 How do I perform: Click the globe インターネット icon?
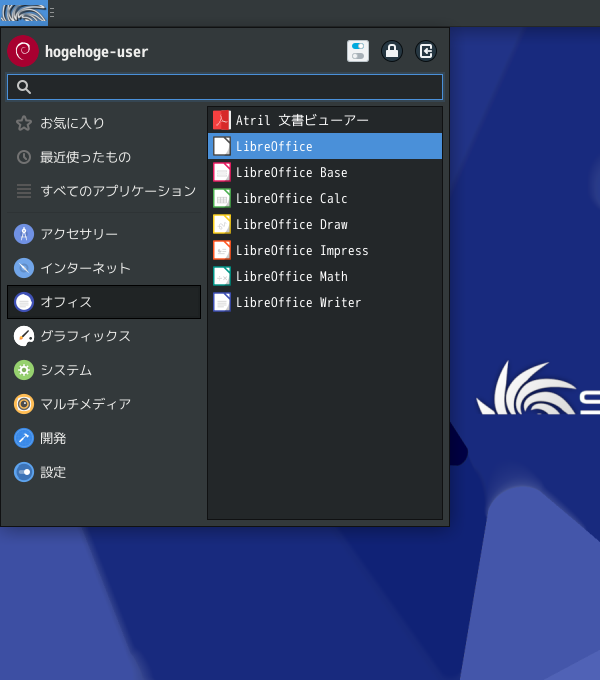click(x=24, y=268)
